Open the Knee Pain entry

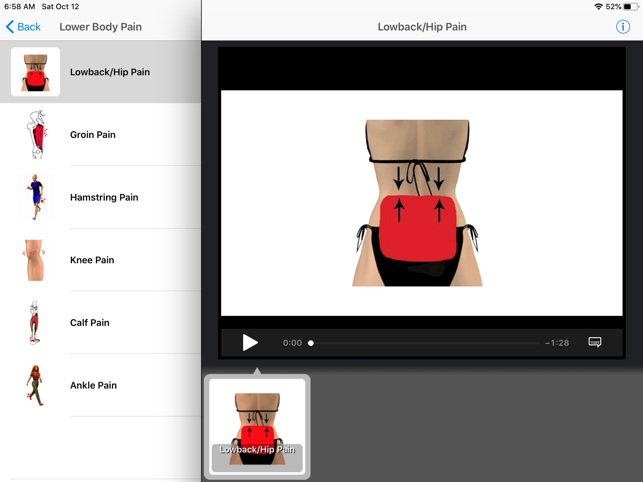pos(92,260)
